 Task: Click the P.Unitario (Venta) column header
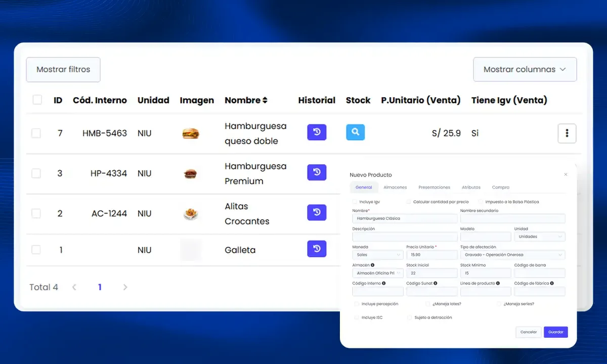pyautogui.click(x=421, y=100)
